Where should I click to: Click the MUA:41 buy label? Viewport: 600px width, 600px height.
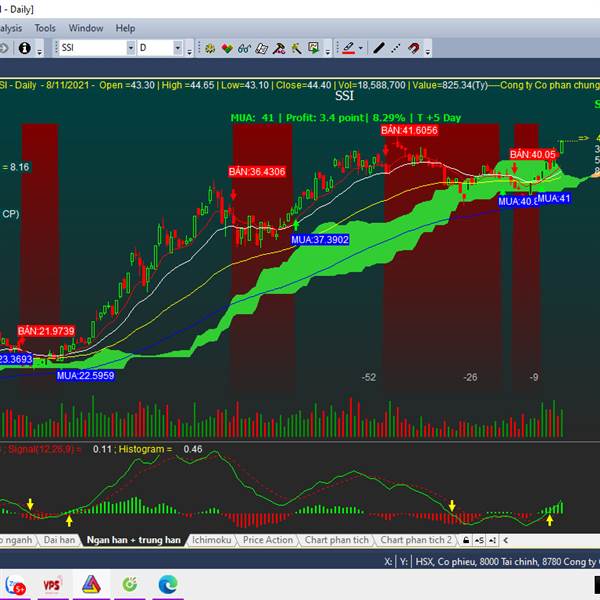click(554, 198)
